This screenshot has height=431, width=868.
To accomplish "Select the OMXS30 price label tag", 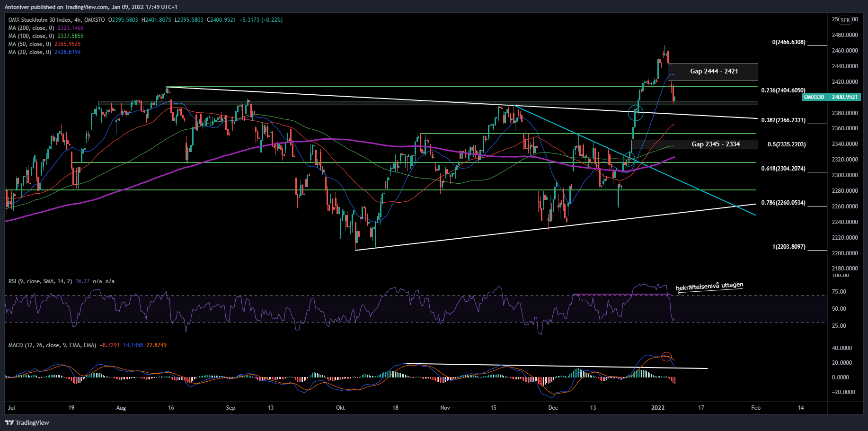I will pos(814,97).
